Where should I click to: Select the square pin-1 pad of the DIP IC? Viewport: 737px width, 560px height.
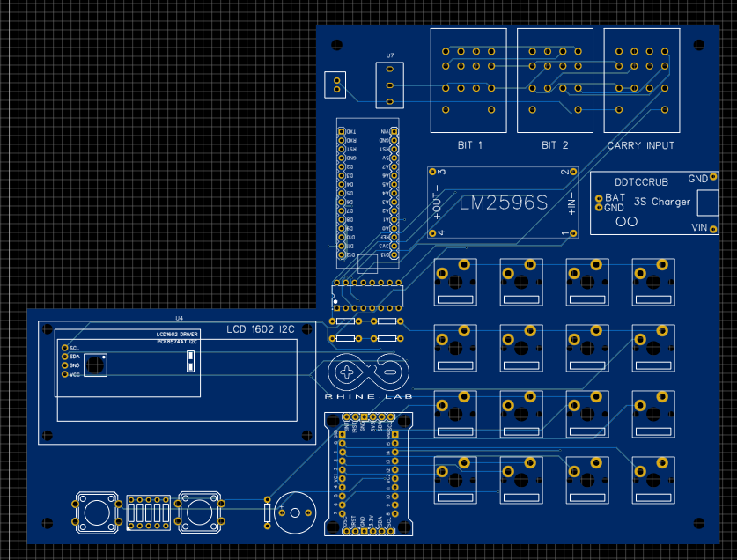point(336,308)
